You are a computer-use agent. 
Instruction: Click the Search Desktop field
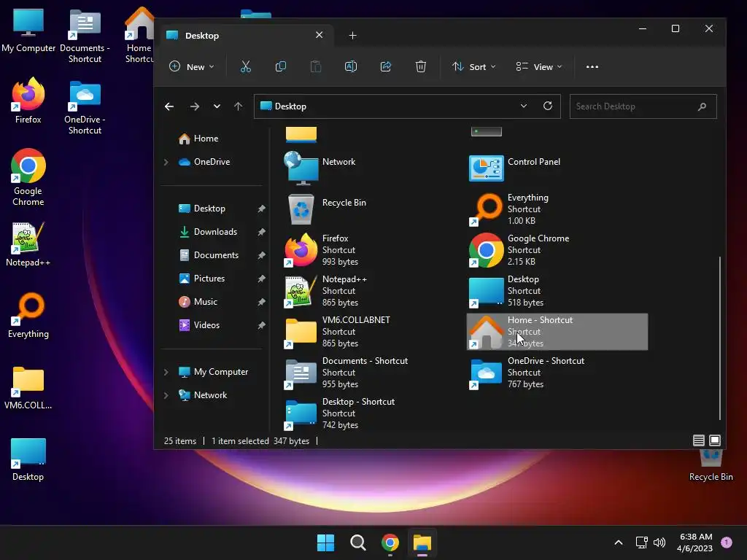coord(643,106)
